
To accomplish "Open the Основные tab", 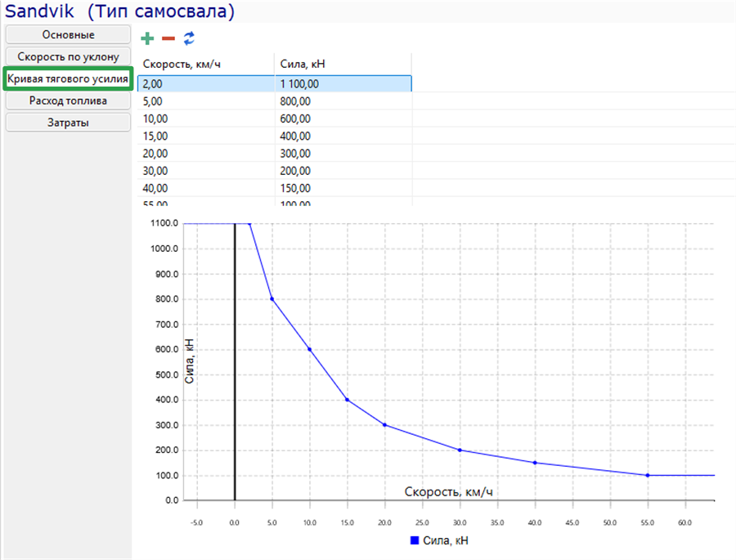I will point(68,34).
